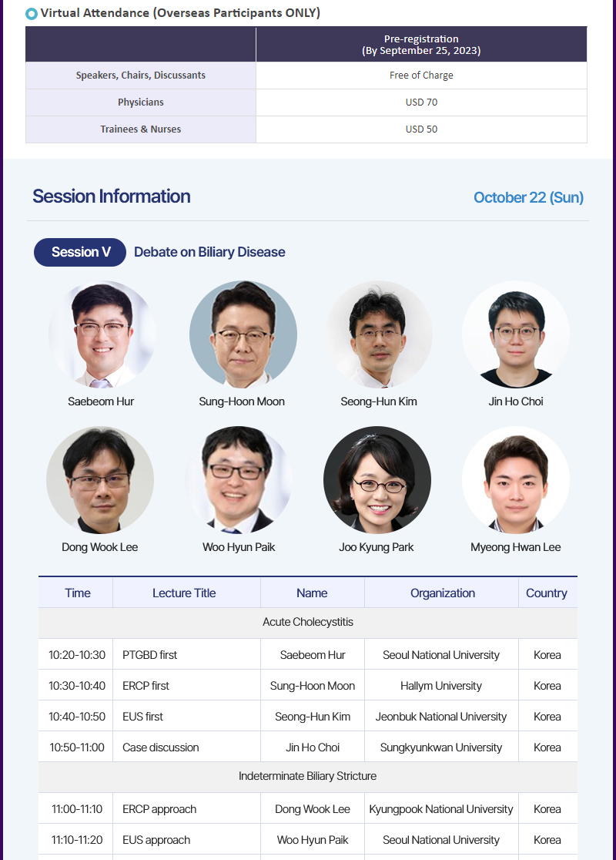
Task: Click the name caption Myeong Hwan Lee
Action: click(x=516, y=547)
